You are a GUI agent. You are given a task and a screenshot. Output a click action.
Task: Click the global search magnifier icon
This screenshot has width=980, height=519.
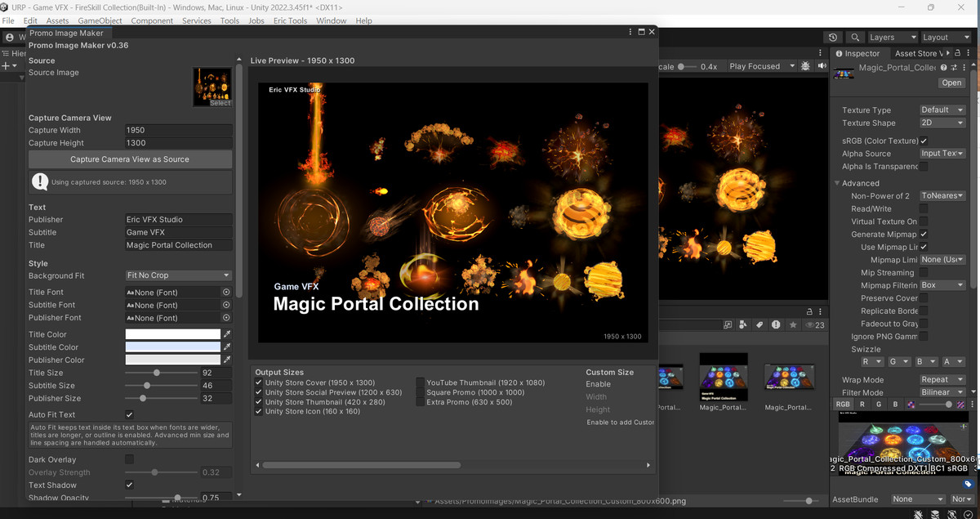click(854, 38)
